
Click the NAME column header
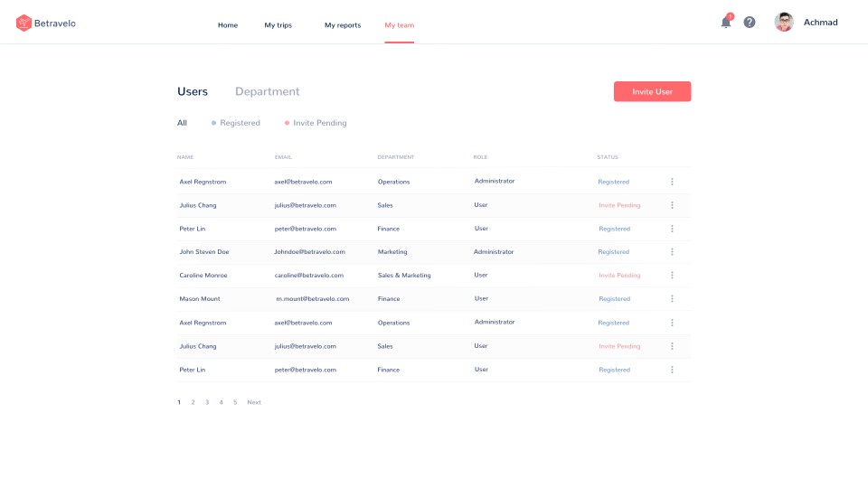click(x=184, y=157)
